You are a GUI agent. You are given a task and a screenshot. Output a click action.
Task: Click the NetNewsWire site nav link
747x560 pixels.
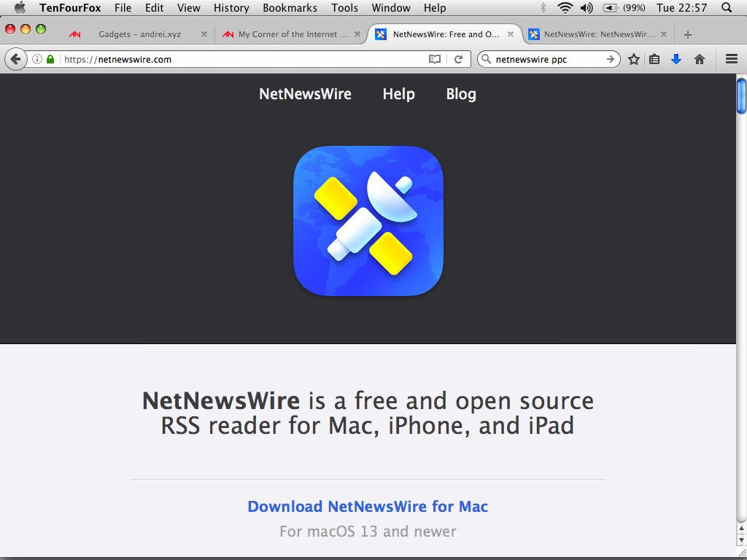[x=306, y=94]
